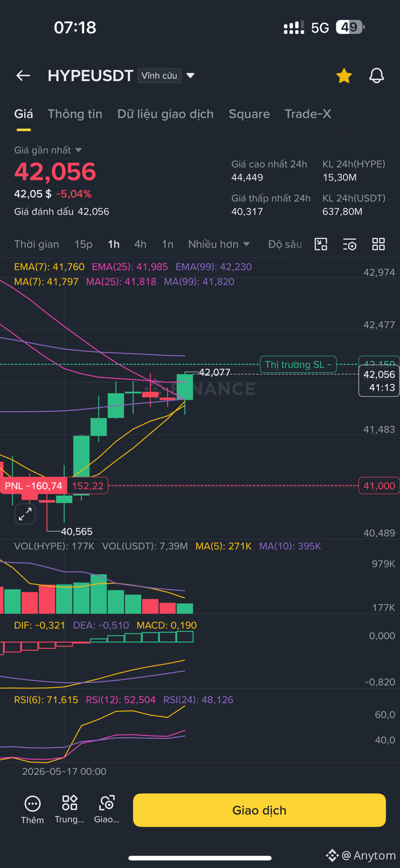Tap the Giá thấp nhất 24h value 40,317
This screenshot has width=400, height=868.
click(x=247, y=212)
